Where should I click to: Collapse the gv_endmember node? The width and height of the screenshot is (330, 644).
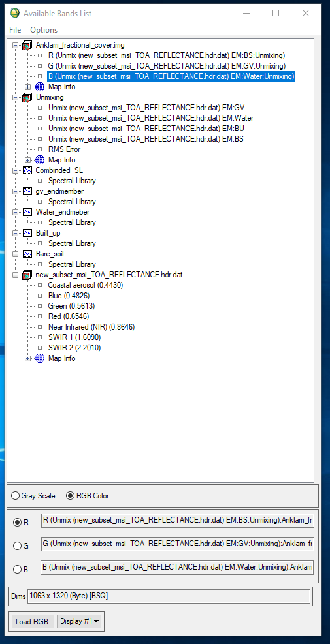[x=15, y=191]
